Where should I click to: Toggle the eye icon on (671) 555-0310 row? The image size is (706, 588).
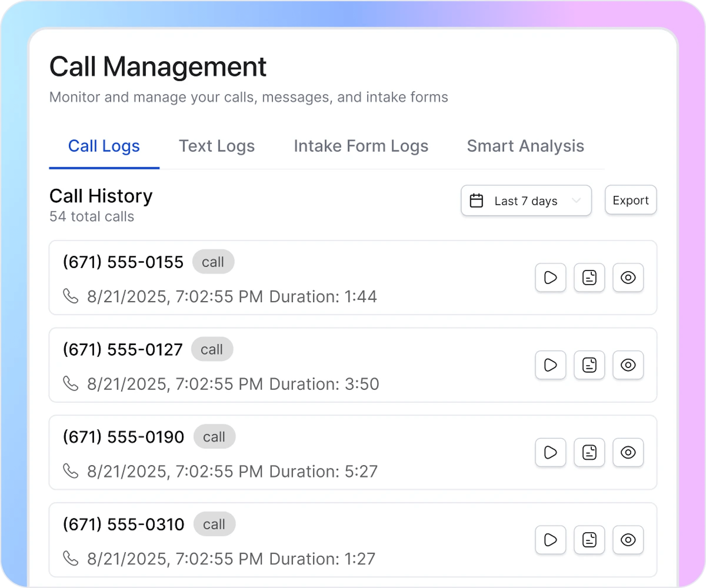pos(628,540)
